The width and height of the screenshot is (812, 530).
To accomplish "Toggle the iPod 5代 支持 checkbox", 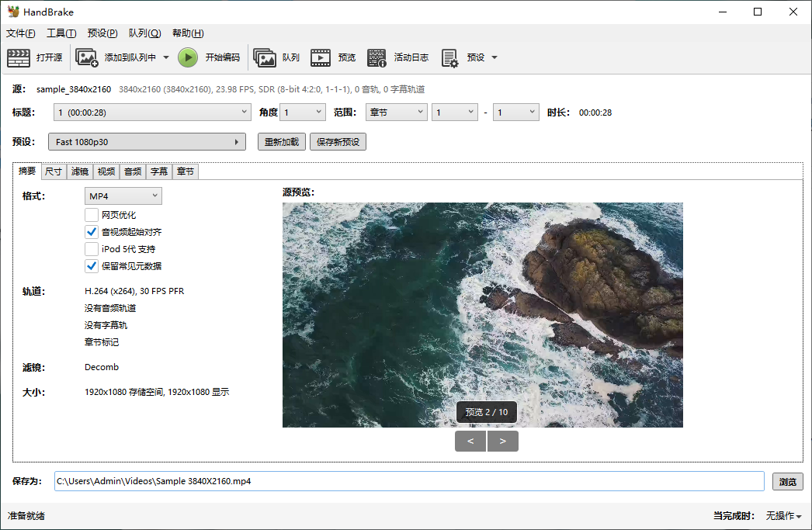I will 92,249.
